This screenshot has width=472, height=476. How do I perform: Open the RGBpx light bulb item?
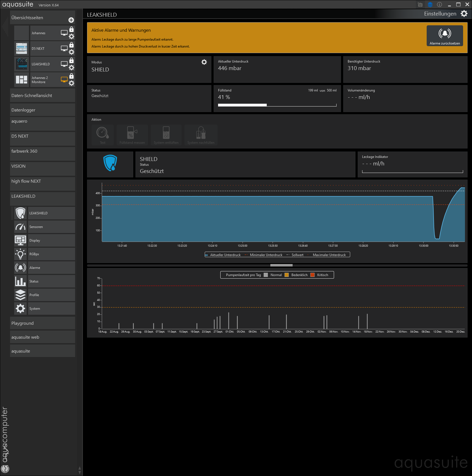pyautogui.click(x=21, y=254)
